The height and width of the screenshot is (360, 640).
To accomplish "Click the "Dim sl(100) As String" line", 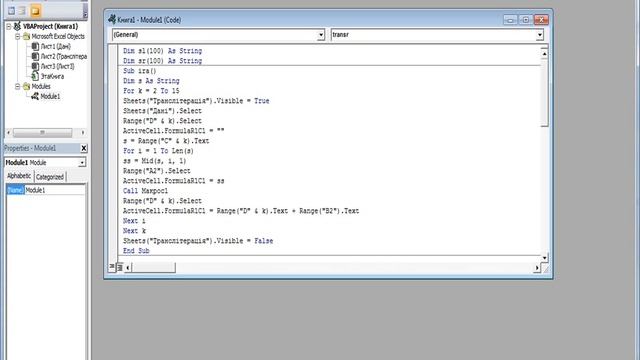I will [162, 51].
